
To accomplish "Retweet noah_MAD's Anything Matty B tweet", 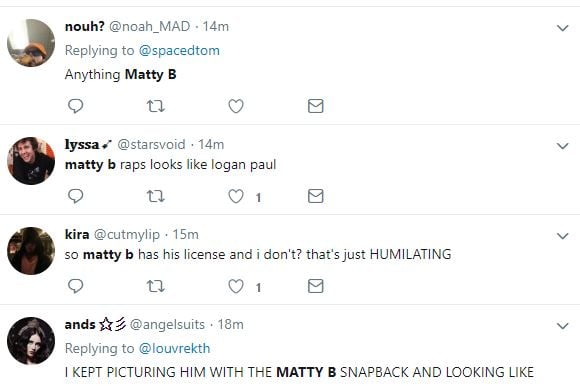I will tap(155, 106).
